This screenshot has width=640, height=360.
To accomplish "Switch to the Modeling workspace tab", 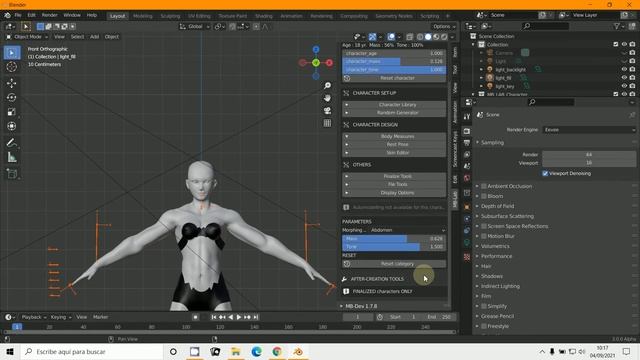I will (x=143, y=16).
